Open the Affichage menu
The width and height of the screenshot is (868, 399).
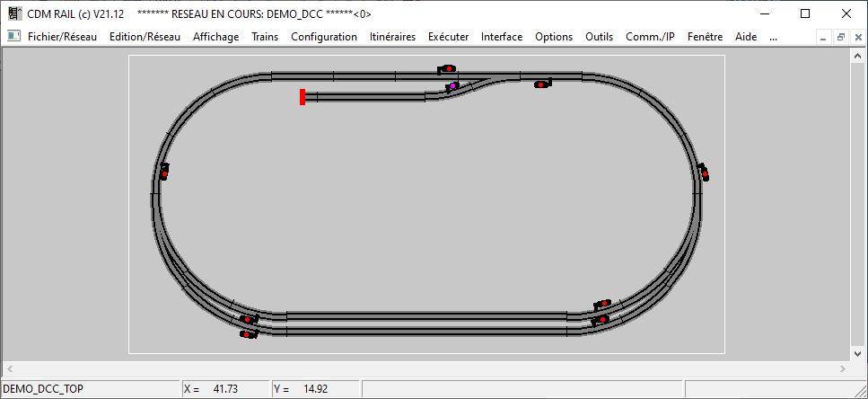coord(216,37)
